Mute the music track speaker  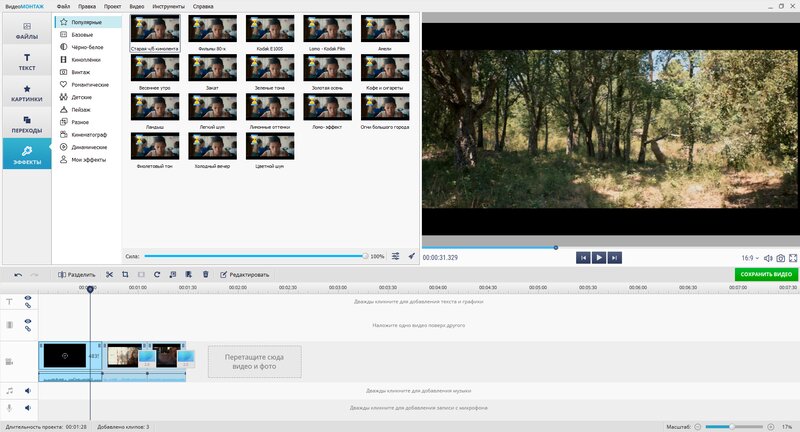click(28, 391)
